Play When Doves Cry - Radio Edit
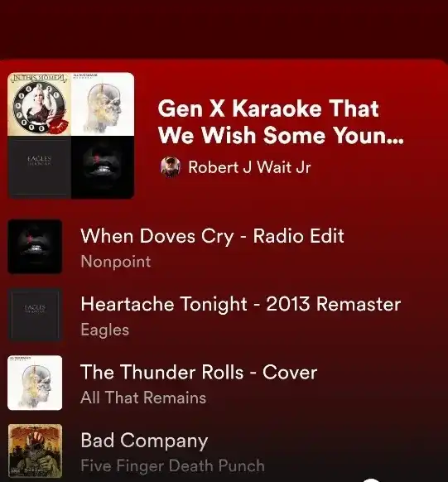The width and height of the screenshot is (448, 482). 212,236
